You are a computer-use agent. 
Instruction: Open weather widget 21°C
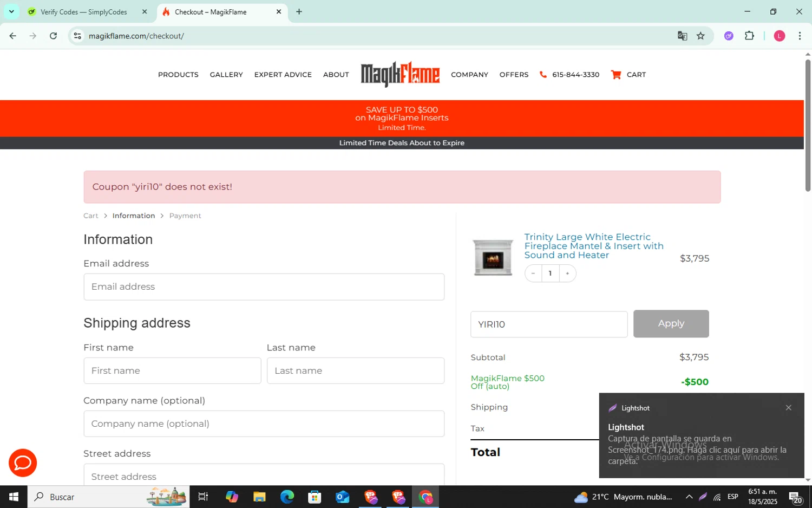[623, 497]
